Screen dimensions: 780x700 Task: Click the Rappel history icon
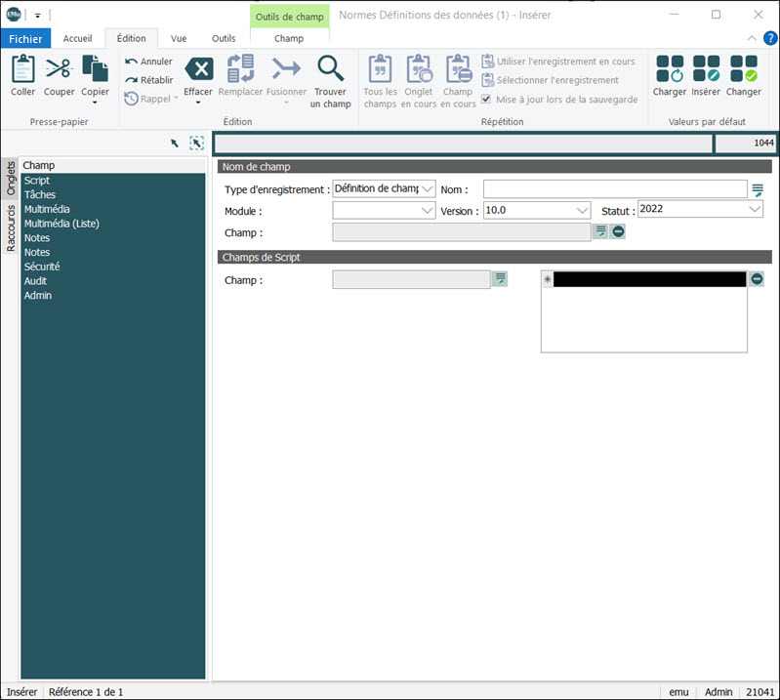(132, 99)
